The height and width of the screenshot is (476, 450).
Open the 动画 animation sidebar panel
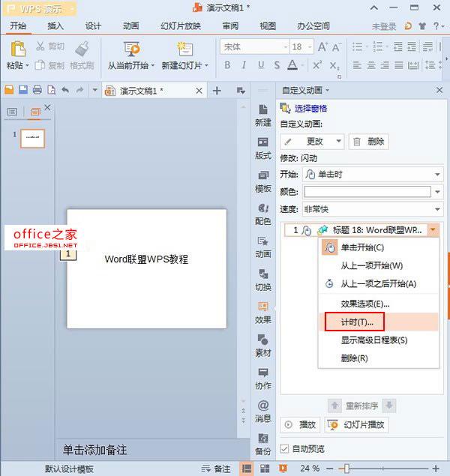click(263, 247)
